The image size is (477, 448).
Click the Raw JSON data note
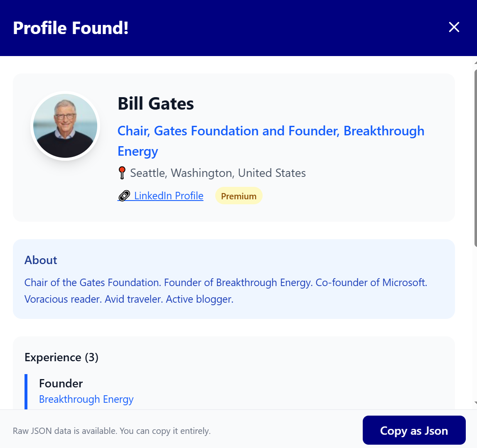tap(112, 431)
